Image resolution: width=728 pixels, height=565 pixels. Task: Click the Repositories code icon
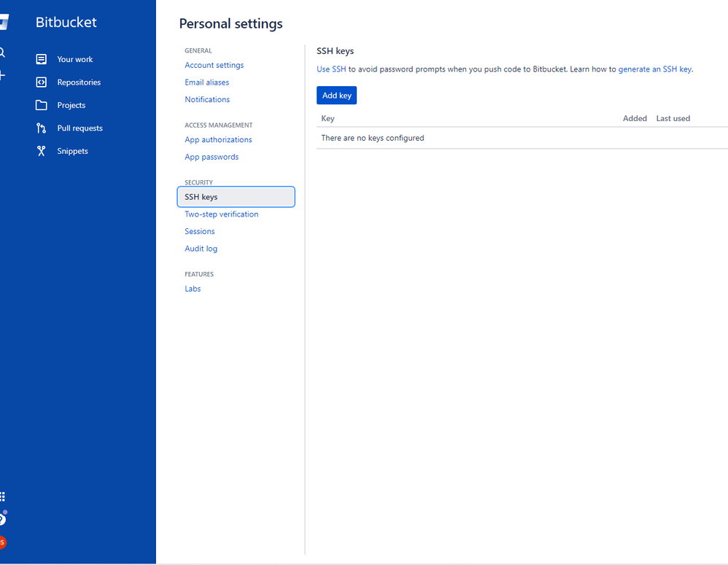pos(42,82)
